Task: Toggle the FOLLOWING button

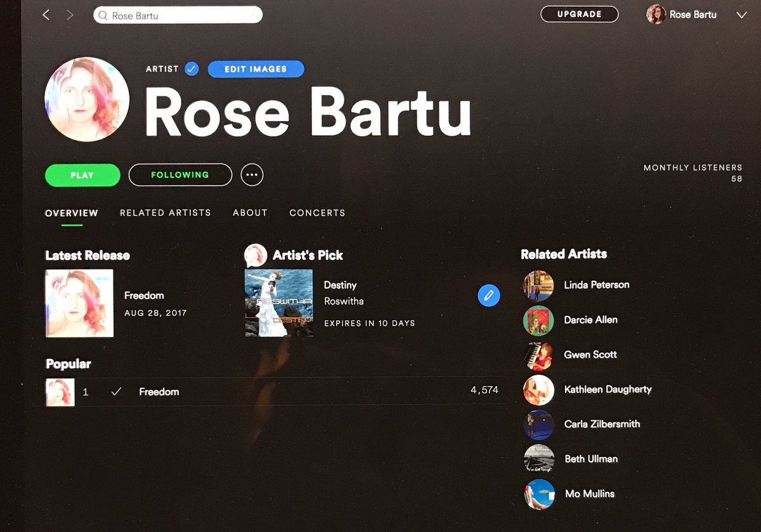Action: point(180,175)
